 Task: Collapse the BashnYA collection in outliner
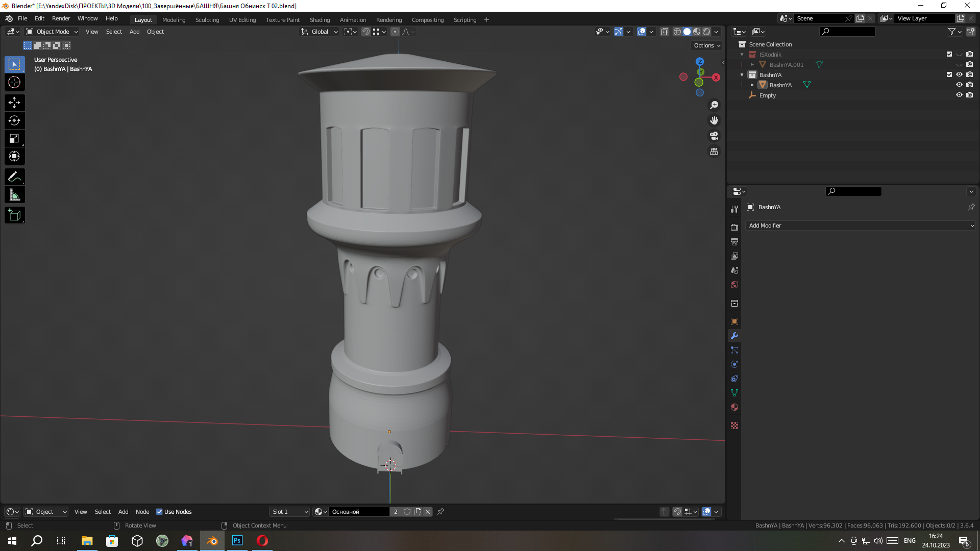pyautogui.click(x=742, y=75)
